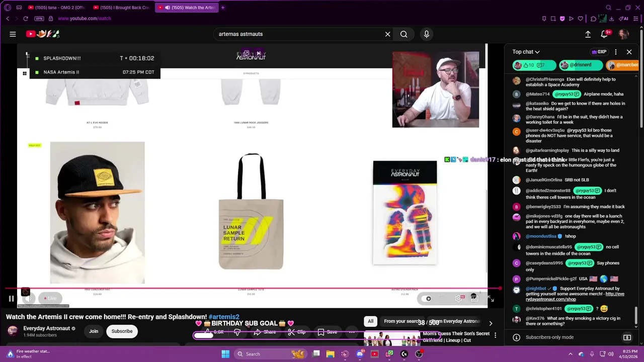Screen dimensions: 644x362
Task: Open the Super Chat dollar icon
Action: tap(627, 337)
